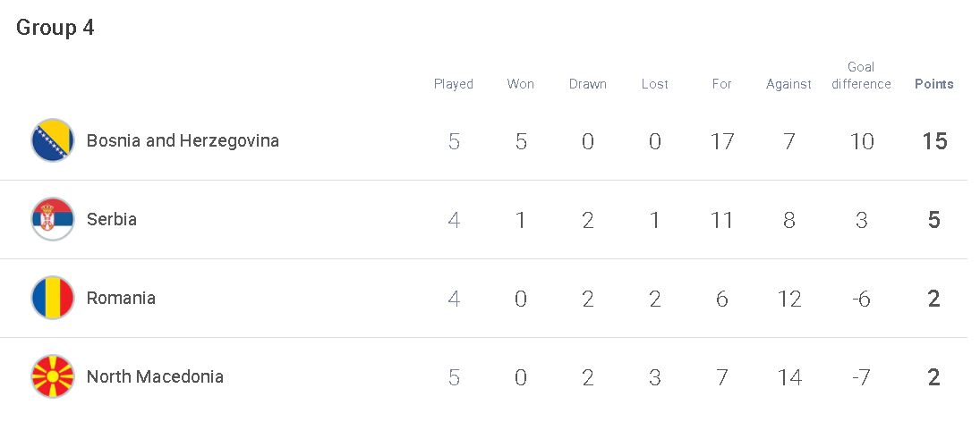
Task: Click the Lost column header
Action: click(x=655, y=84)
